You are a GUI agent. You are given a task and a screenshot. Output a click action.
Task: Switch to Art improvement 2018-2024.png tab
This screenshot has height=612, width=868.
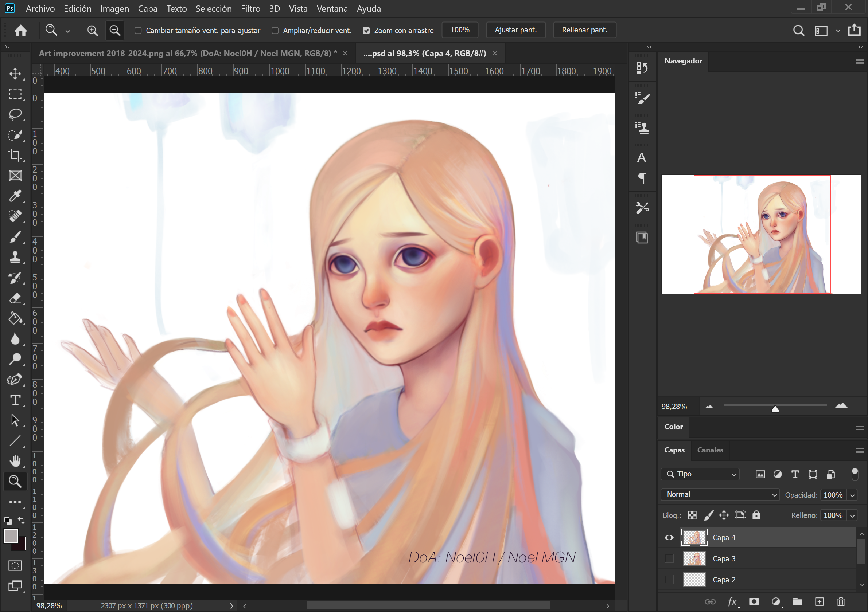(x=188, y=53)
